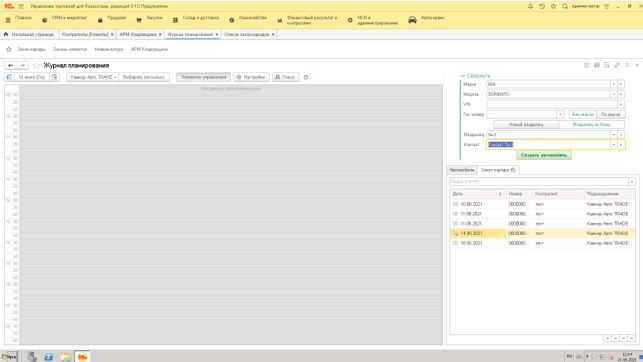This screenshot has width=643, height=362.
Task: Click the back arrow navigation button
Action: tap(11, 65)
